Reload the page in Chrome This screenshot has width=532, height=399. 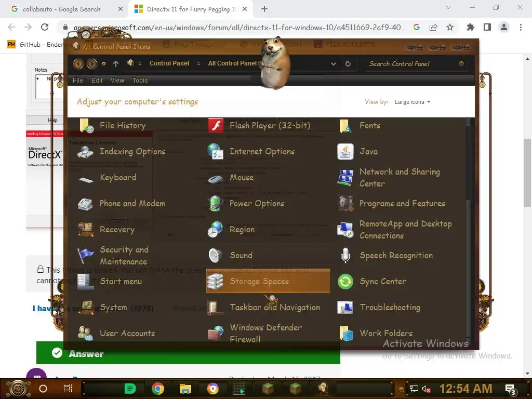[x=45, y=27]
